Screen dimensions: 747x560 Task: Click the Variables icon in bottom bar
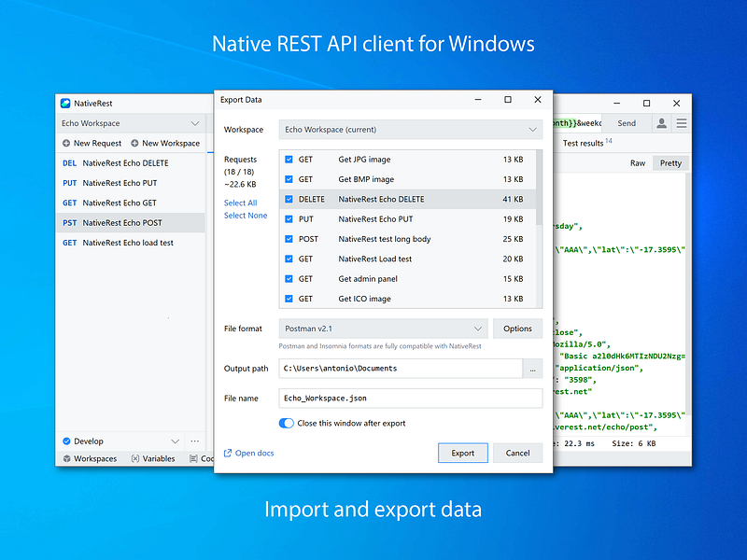pos(135,458)
